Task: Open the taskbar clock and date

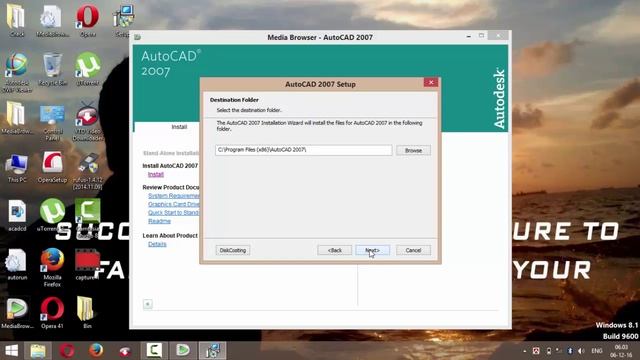Action: 621,351
